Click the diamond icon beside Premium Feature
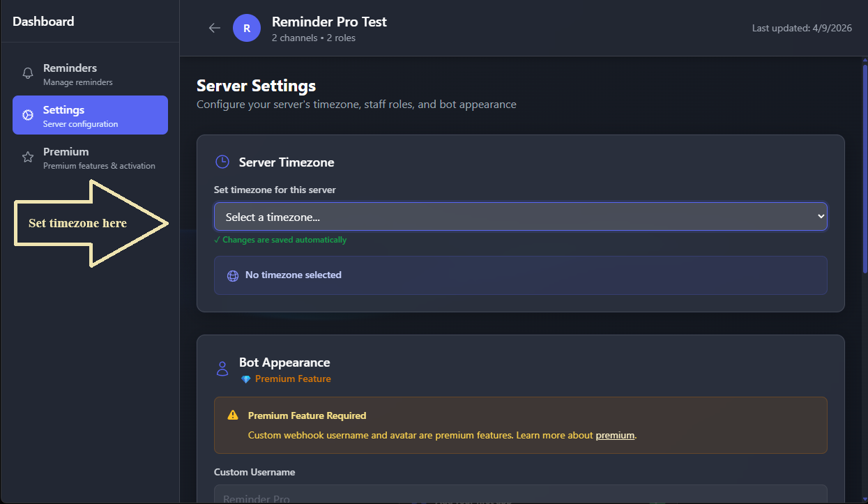This screenshot has height=504, width=868. pyautogui.click(x=245, y=379)
